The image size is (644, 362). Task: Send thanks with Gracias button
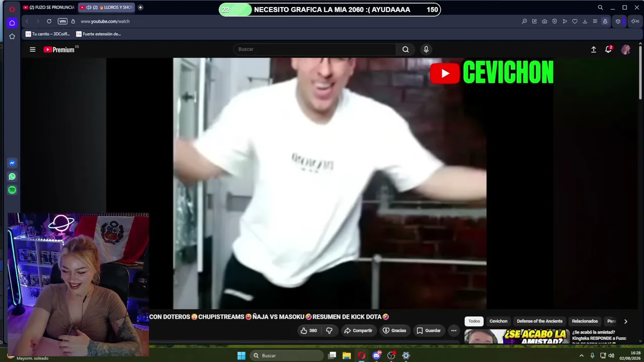[394, 330]
